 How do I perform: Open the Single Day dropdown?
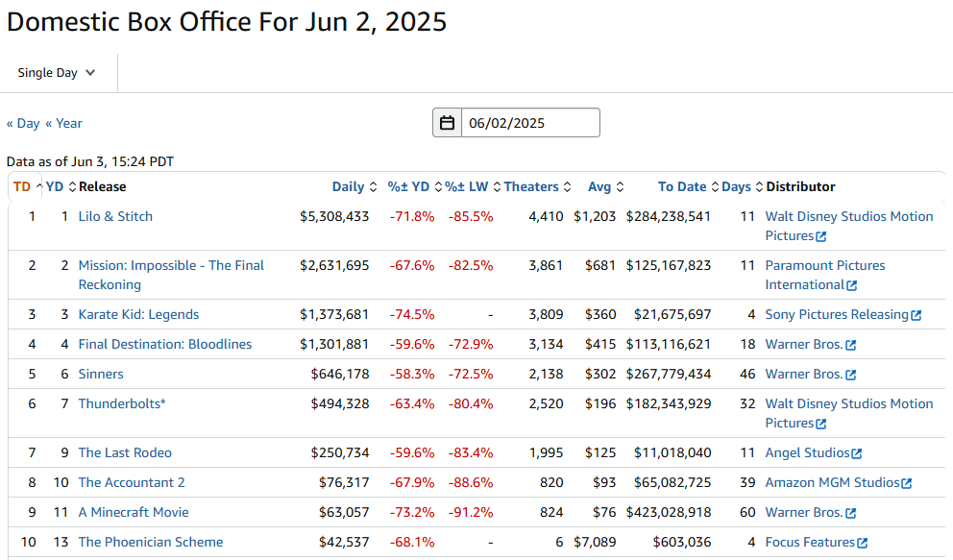[x=57, y=73]
